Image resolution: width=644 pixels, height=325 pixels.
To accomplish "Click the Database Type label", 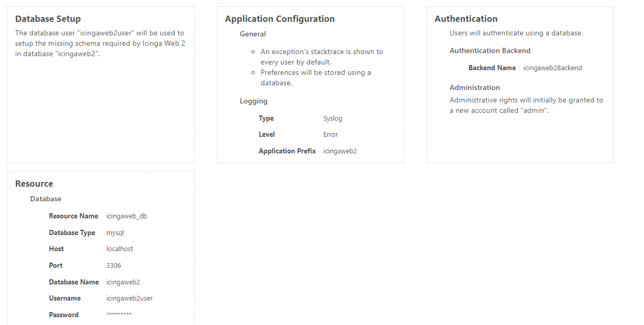I will (x=72, y=232).
